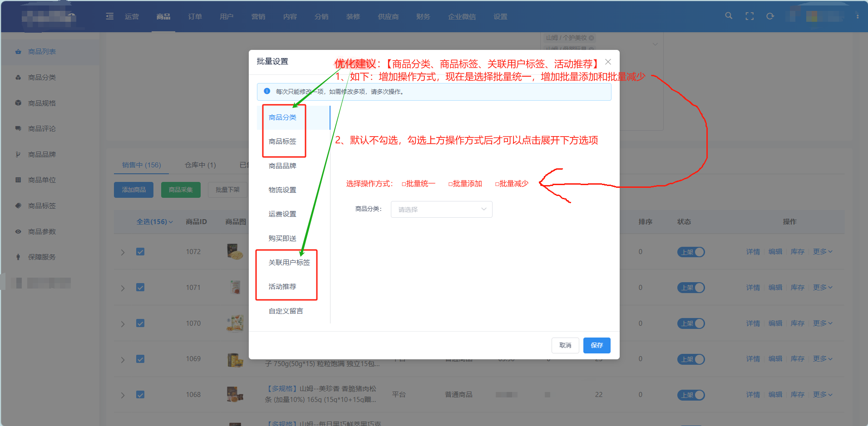Toggle 上架 switch for product 1071
Viewport: 868px width, 426px height.
[690, 288]
